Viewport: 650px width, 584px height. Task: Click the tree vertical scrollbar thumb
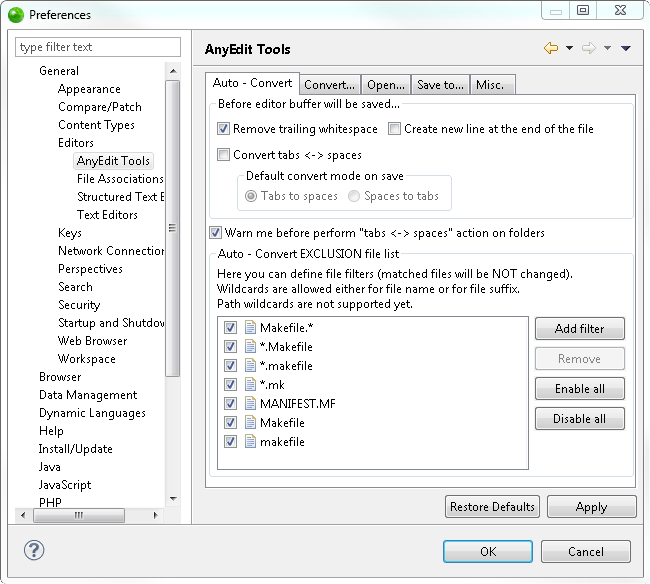point(173,228)
